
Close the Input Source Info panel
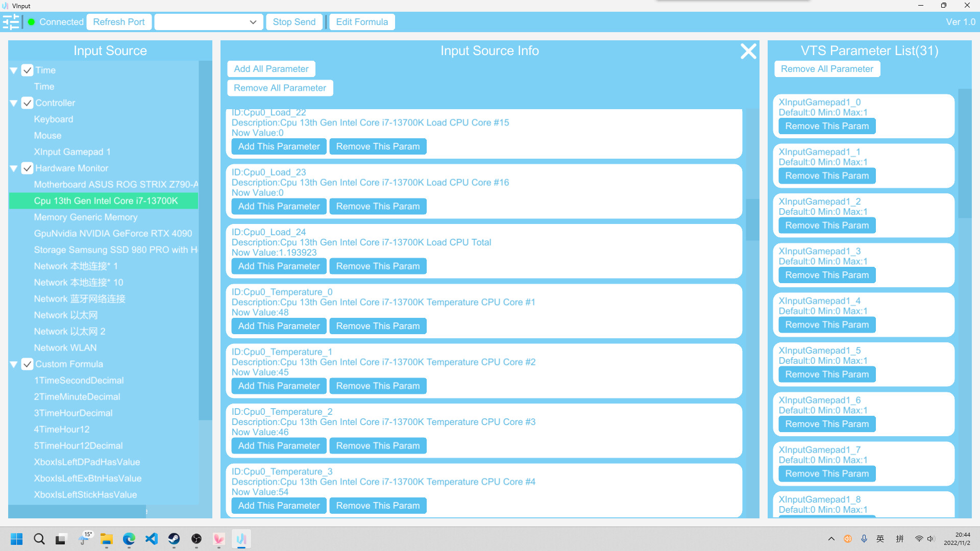pos(748,51)
